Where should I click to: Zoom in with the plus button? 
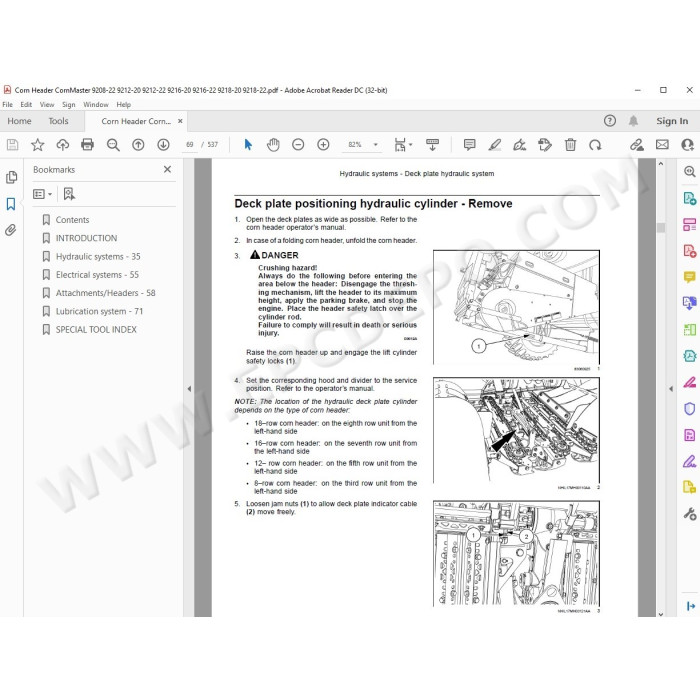pyautogui.click(x=323, y=145)
